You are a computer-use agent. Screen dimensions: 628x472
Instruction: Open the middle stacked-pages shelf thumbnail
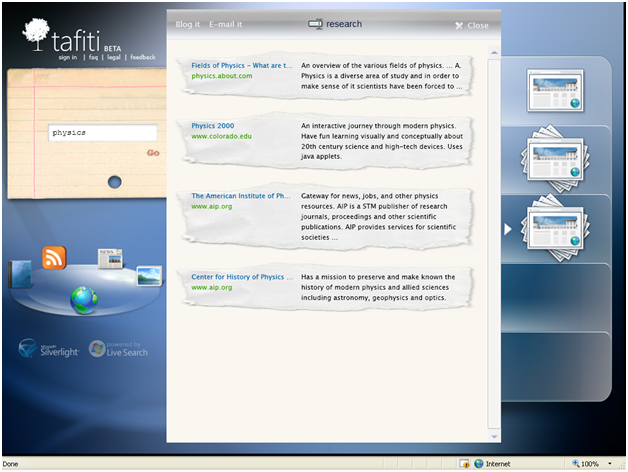tap(555, 159)
